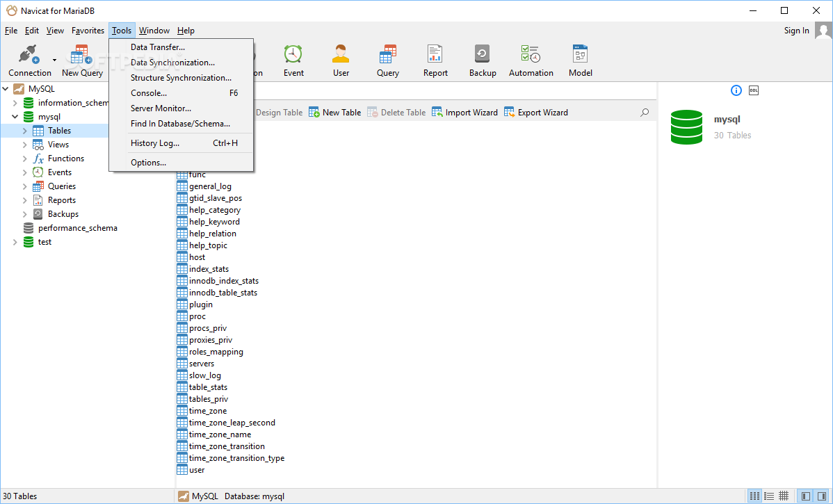Click Design Table button
This screenshot has width=833, height=504.
pyautogui.click(x=279, y=112)
